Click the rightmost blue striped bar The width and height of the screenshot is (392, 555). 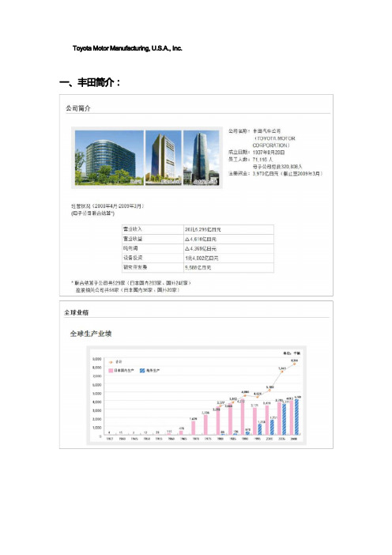pos(296,417)
